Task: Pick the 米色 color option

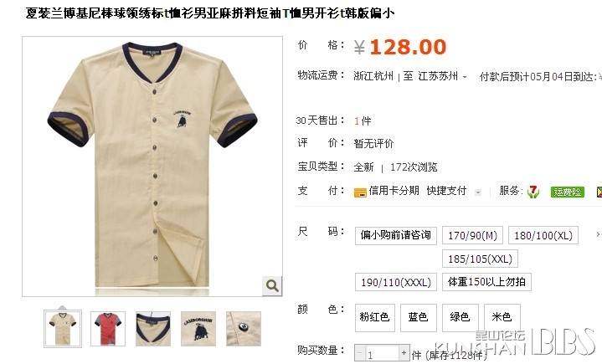Action: [502, 318]
